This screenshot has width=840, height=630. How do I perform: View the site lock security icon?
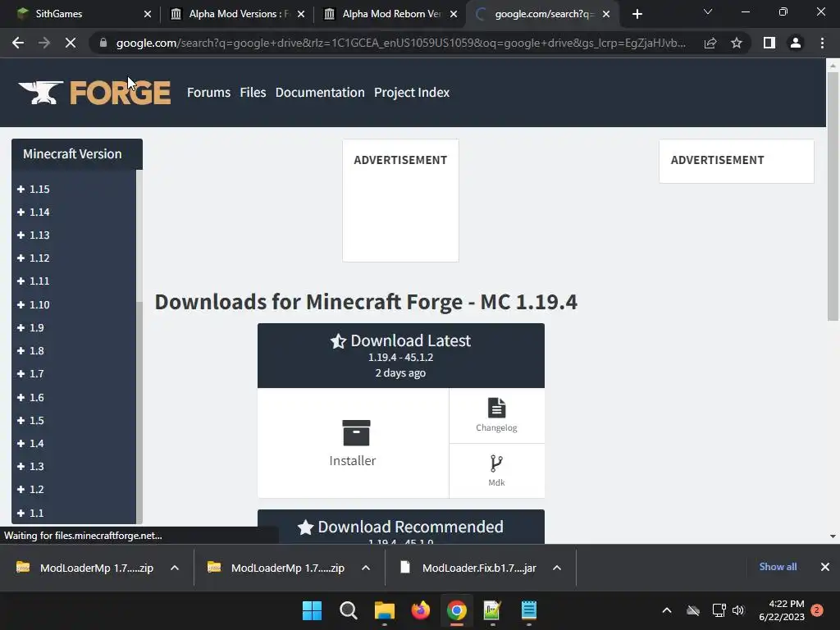103,43
